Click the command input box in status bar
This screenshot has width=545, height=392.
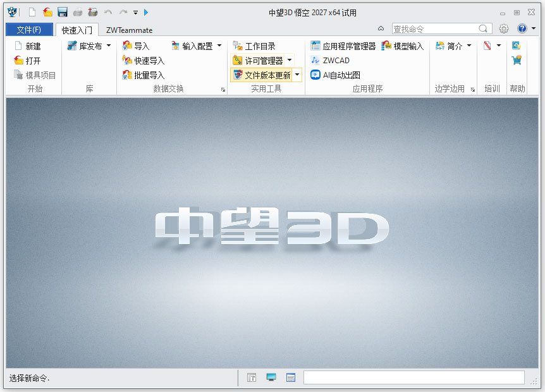[x=413, y=377]
